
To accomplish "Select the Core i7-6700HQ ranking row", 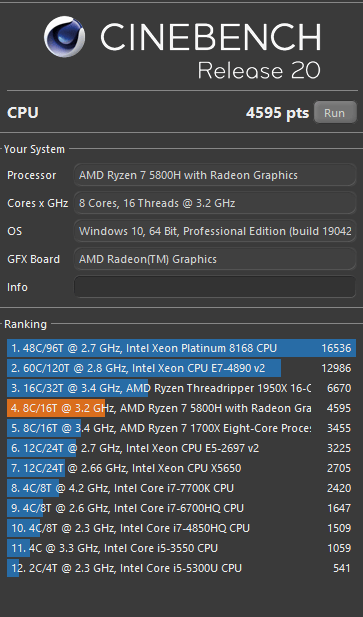I will (x=181, y=508).
